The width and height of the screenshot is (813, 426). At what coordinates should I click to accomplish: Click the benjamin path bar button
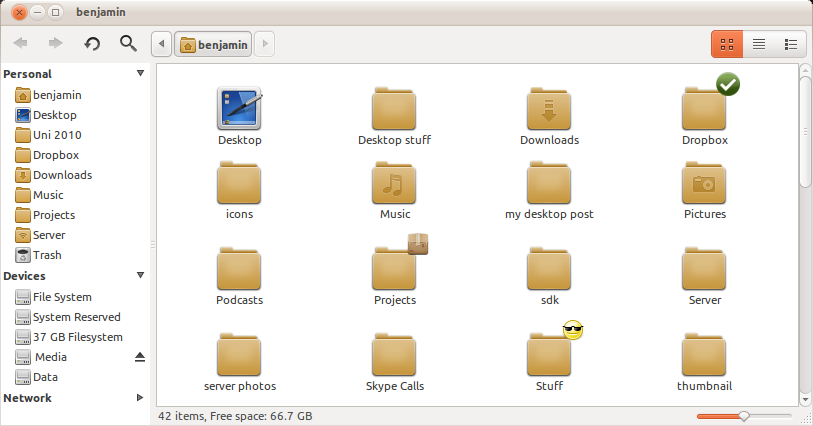point(213,44)
